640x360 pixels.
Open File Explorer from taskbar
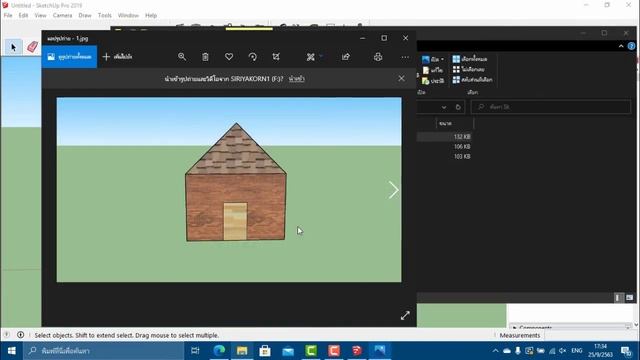242,351
